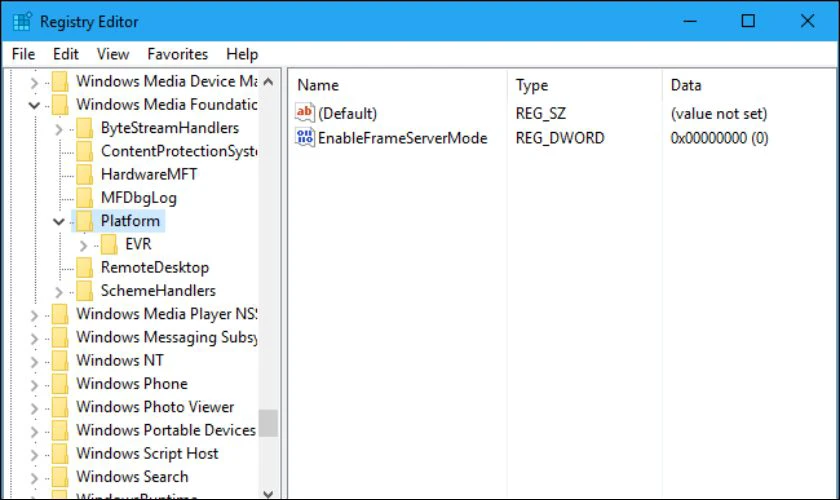This screenshot has width=840, height=500.
Task: Click the (value not set) data cell
Action: (719, 114)
